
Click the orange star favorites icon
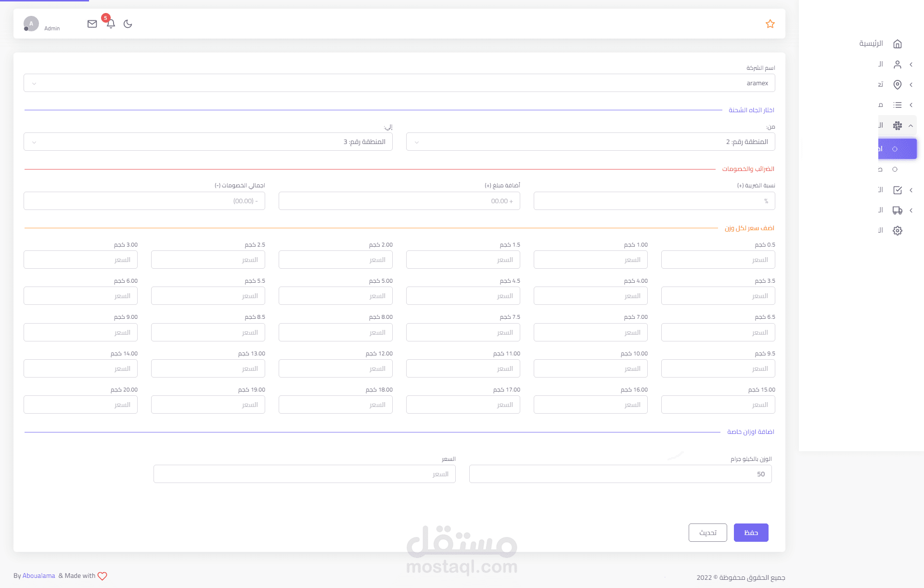[x=770, y=24]
